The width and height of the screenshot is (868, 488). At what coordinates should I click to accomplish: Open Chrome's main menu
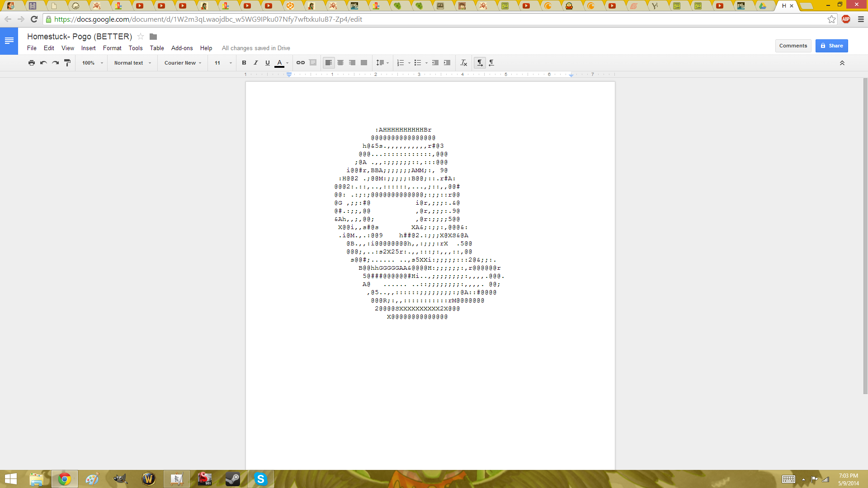pyautogui.click(x=861, y=19)
